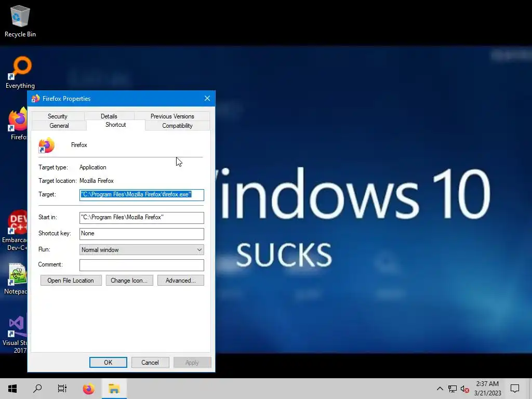This screenshot has width=532, height=399.
Task: Click the Shortcut key field
Action: click(141, 233)
